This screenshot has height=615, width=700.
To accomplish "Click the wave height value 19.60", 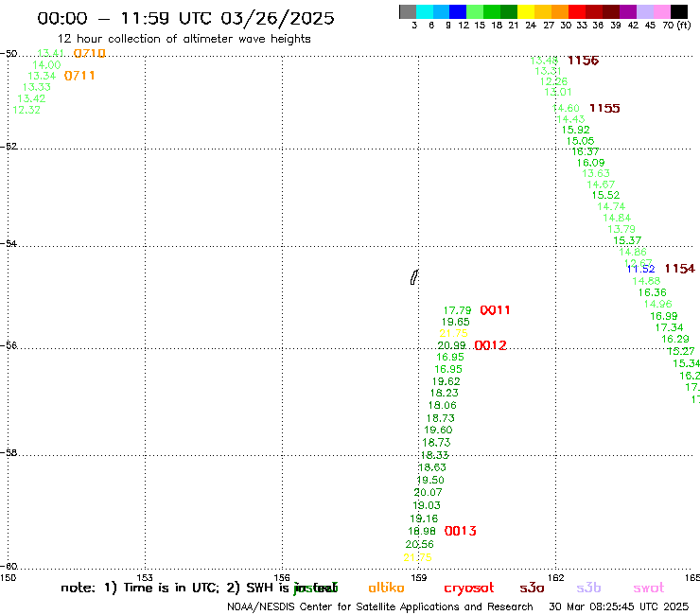I will (438, 430).
